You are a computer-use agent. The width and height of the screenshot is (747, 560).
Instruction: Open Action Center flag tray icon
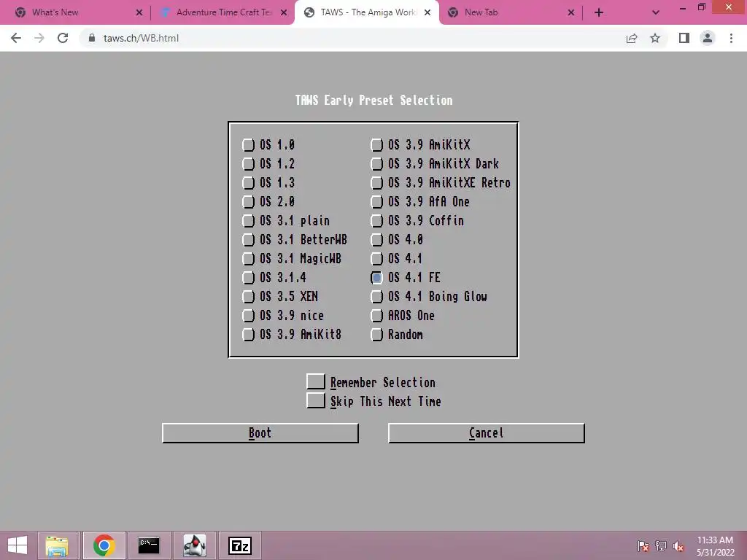(x=643, y=545)
